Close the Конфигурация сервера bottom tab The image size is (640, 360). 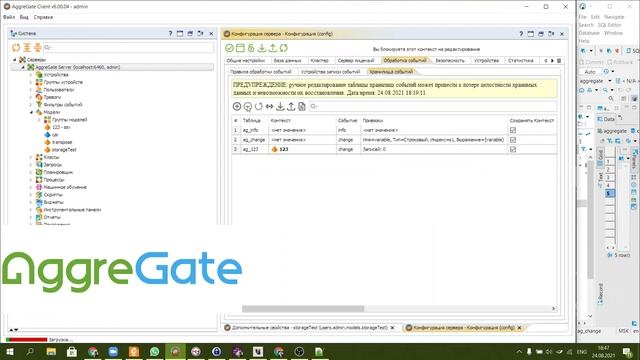tap(519, 328)
